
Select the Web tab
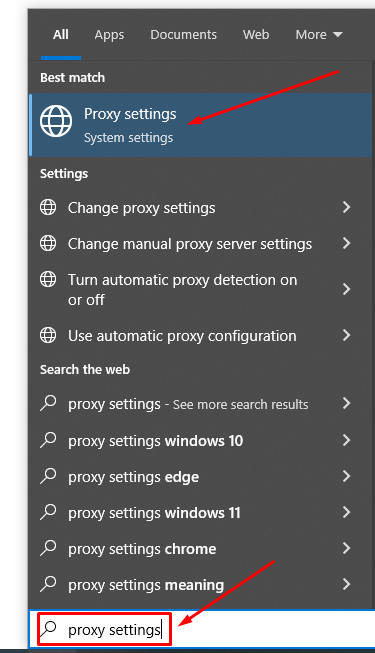pyautogui.click(x=256, y=35)
